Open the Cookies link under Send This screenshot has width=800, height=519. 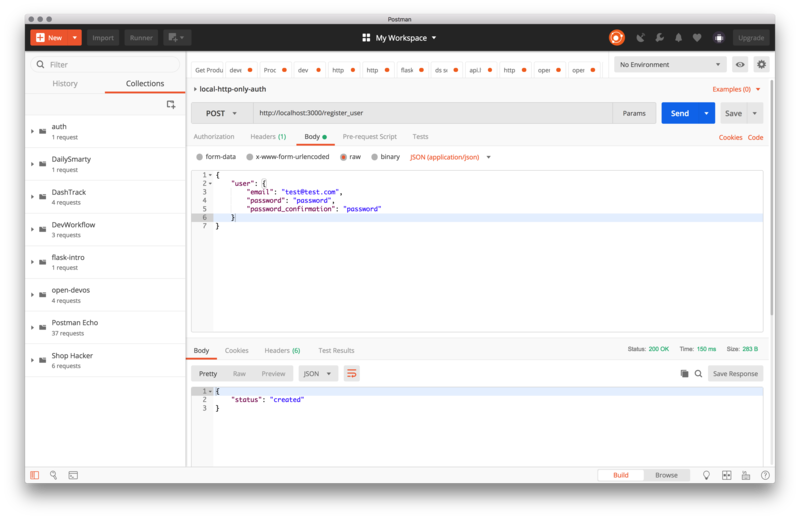731,137
